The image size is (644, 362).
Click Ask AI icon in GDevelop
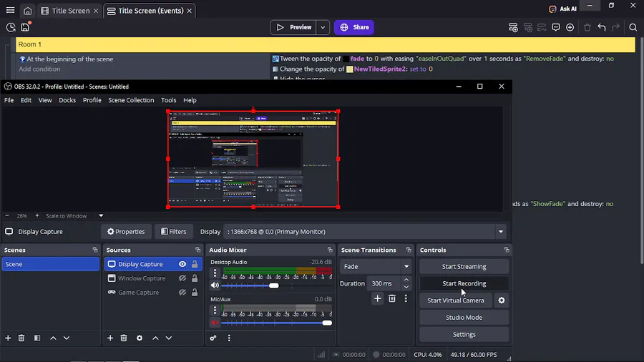553,9
